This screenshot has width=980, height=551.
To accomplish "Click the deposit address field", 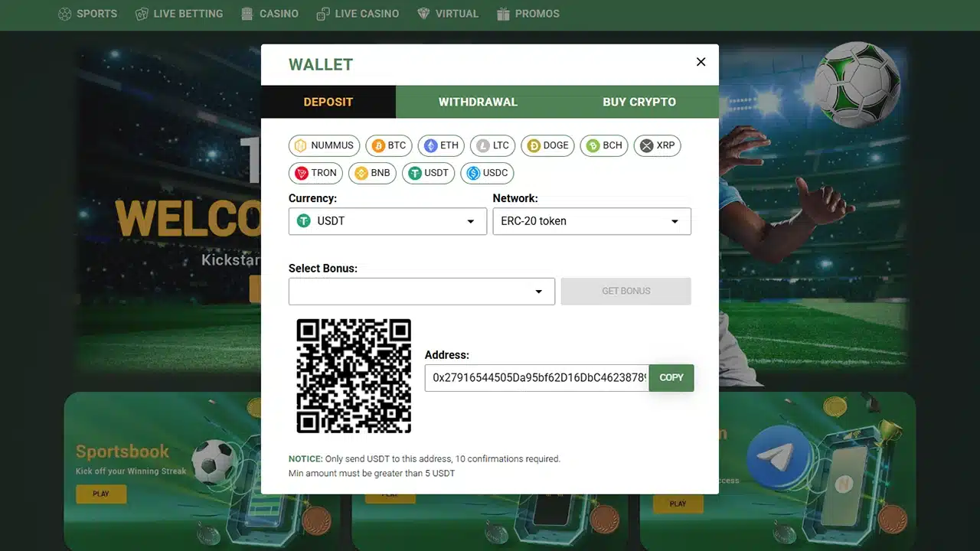I will [537, 378].
